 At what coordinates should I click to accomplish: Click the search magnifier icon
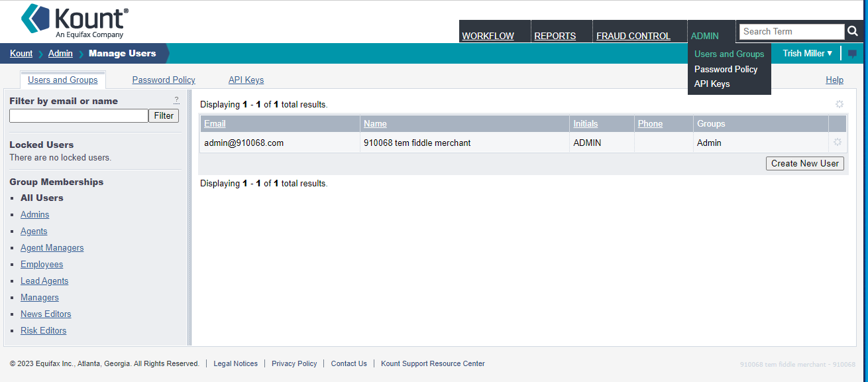pyautogui.click(x=853, y=31)
